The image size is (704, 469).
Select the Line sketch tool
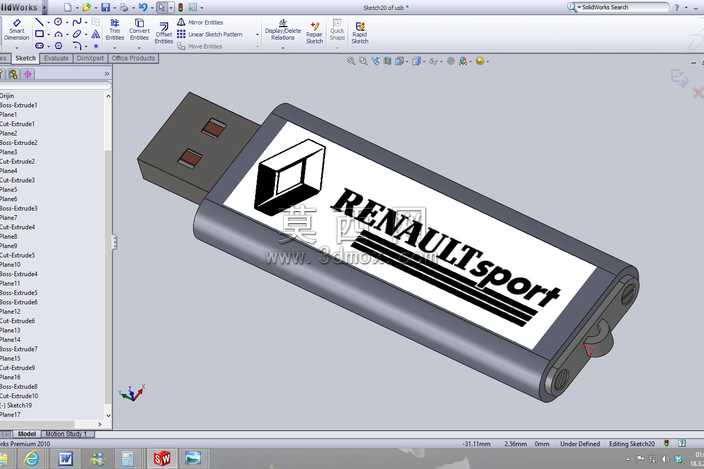(x=40, y=22)
